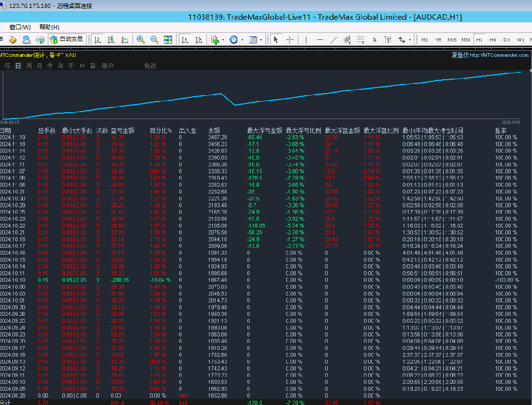Open the indicators list dropdown arrow

[x=223, y=40]
